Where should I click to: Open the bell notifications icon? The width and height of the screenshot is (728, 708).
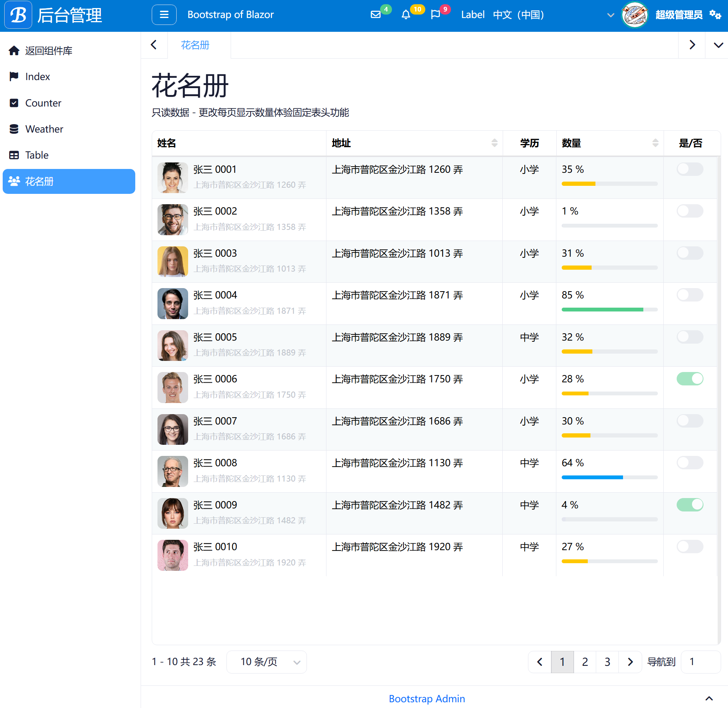click(x=406, y=15)
